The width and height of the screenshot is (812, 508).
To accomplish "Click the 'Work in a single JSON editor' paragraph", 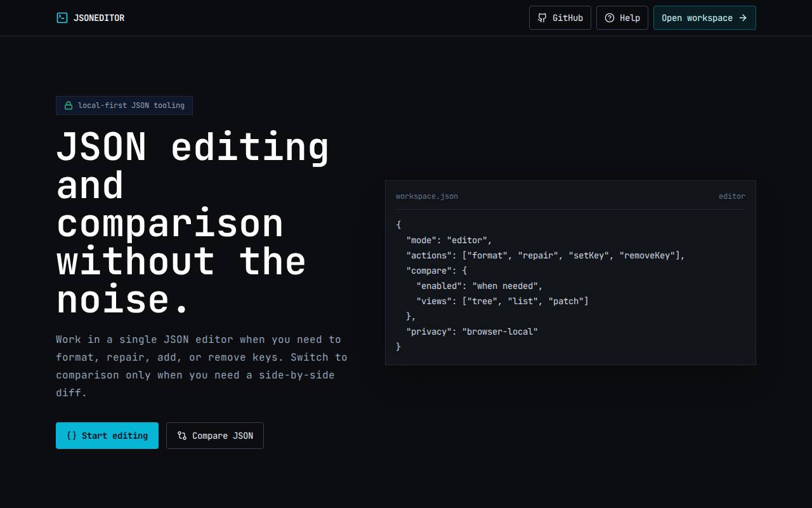I will pos(202,366).
